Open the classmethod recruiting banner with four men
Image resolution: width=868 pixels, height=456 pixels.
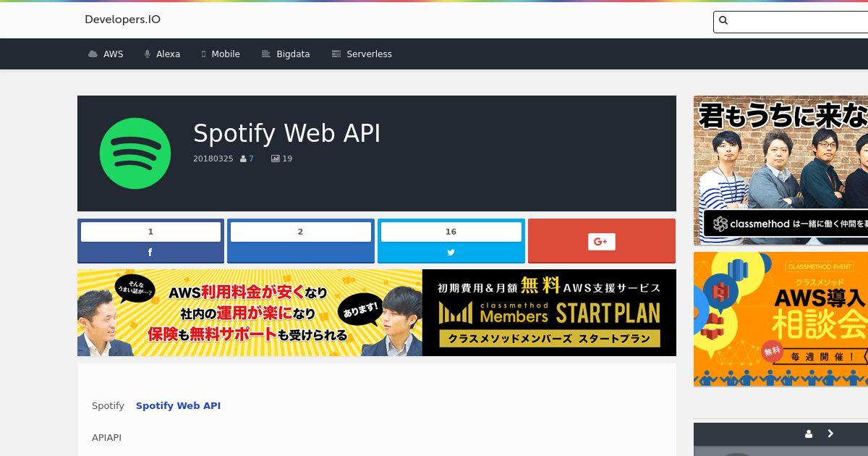click(x=780, y=170)
